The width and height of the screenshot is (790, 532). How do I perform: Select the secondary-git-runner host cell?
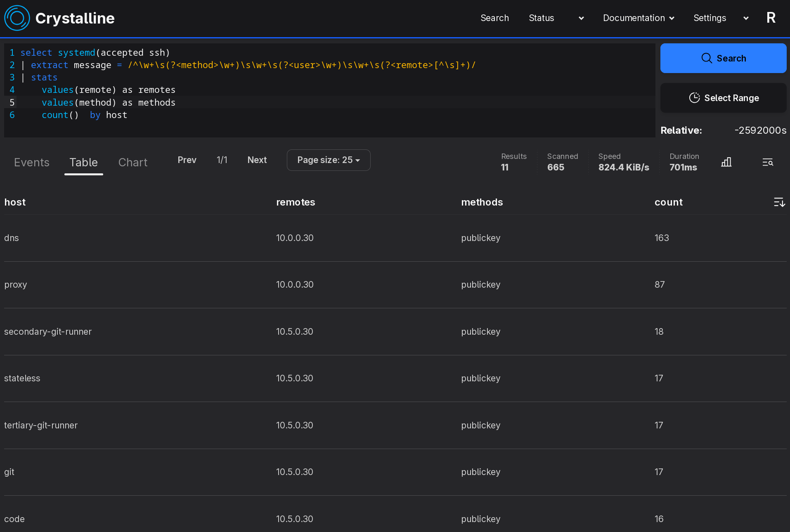48,331
